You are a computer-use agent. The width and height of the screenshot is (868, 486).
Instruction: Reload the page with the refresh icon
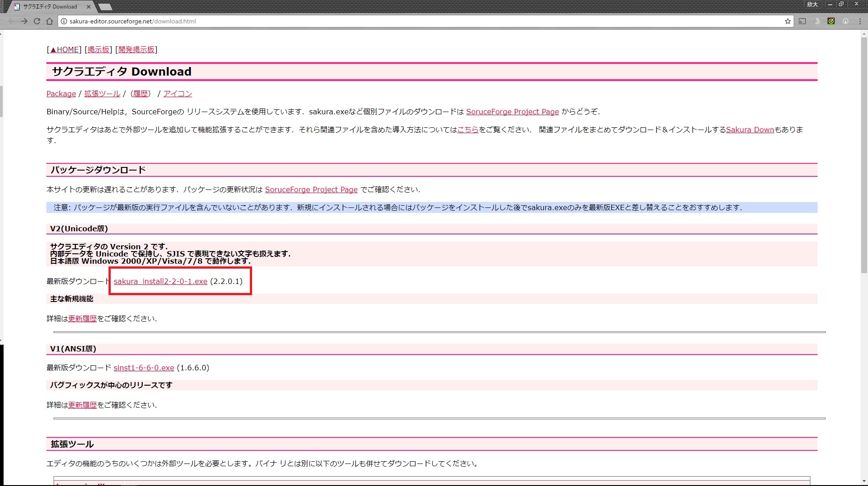pos(37,21)
